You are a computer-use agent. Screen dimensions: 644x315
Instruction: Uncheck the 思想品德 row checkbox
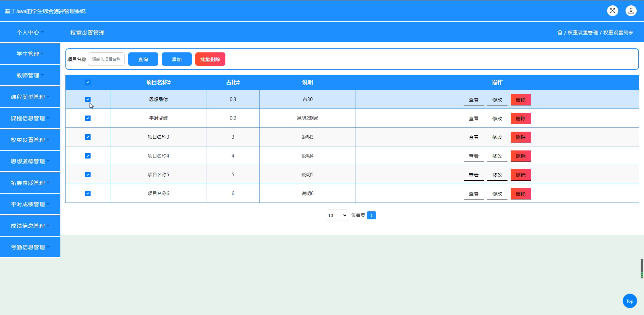tap(88, 99)
